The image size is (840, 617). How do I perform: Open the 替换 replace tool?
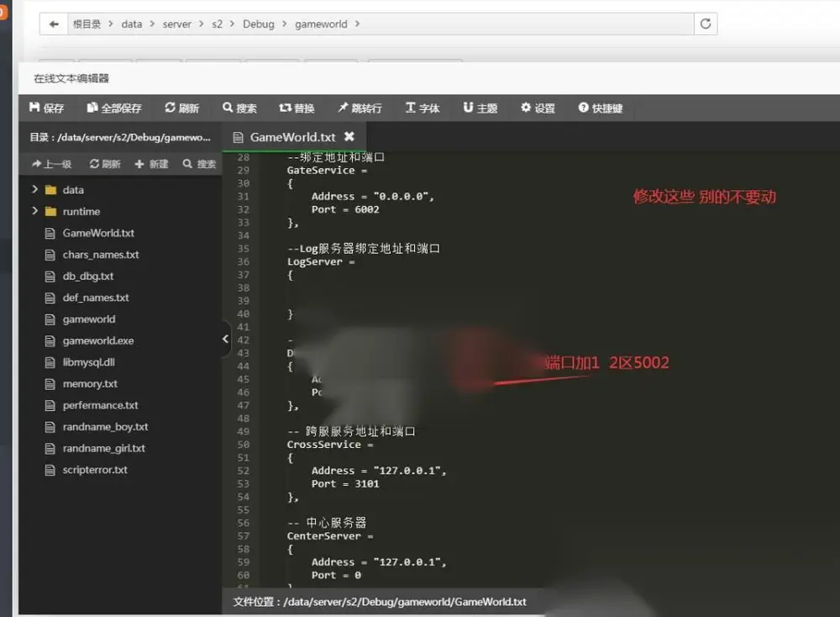[x=297, y=108]
